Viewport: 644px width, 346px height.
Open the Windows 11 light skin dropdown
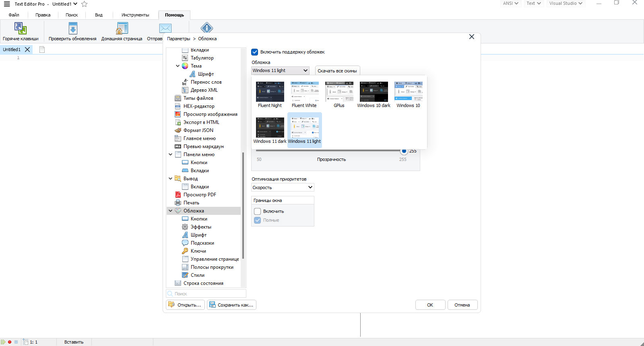pos(280,70)
